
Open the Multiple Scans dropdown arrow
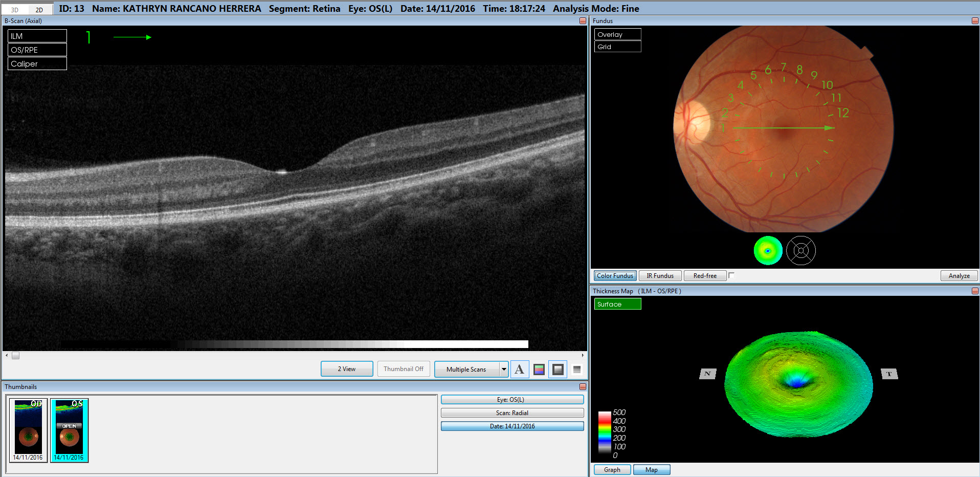(x=504, y=369)
